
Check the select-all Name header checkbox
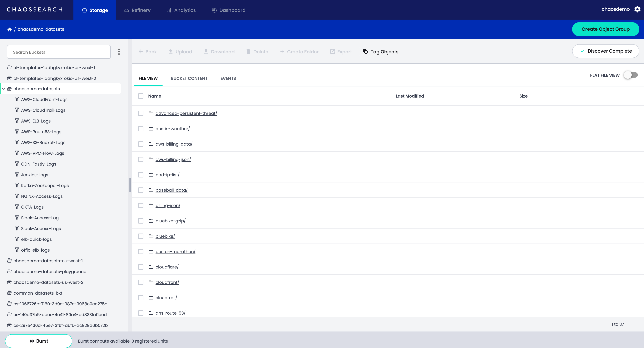point(141,96)
